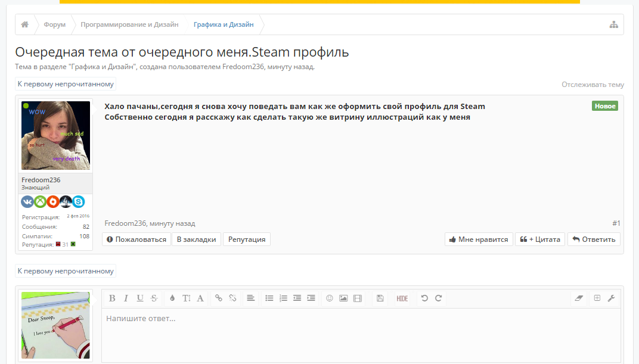639x364 pixels.
Task: Switch editor mode with wrench icon
Action: click(x=611, y=298)
